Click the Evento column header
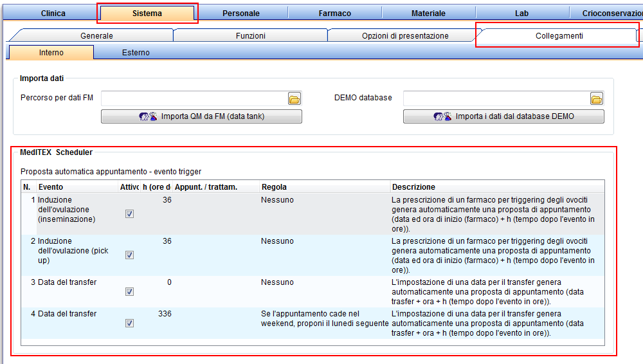This screenshot has height=364, width=643. tap(77, 187)
